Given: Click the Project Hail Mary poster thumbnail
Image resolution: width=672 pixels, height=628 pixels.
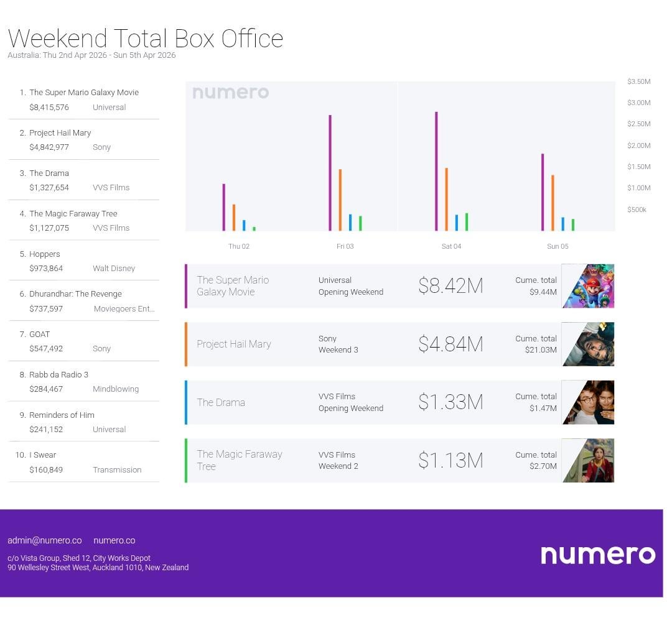Looking at the screenshot, I should pyautogui.click(x=588, y=344).
